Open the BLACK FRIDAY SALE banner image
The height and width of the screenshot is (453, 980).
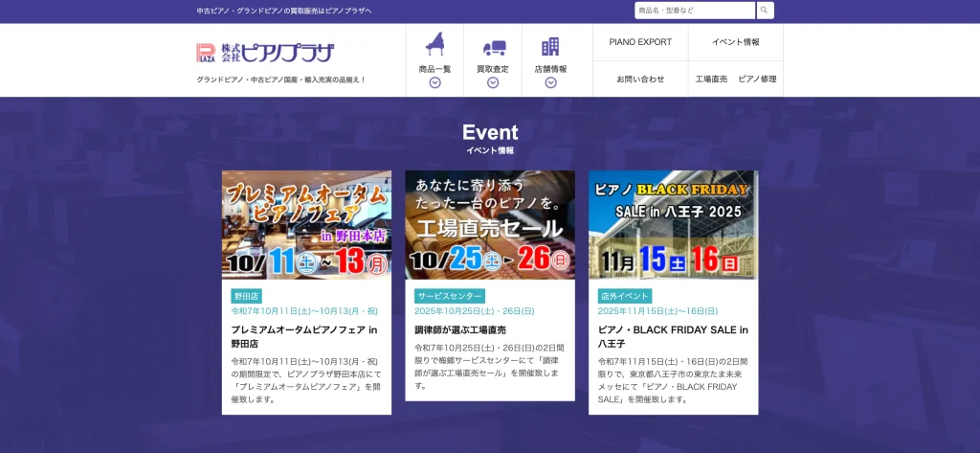673,225
